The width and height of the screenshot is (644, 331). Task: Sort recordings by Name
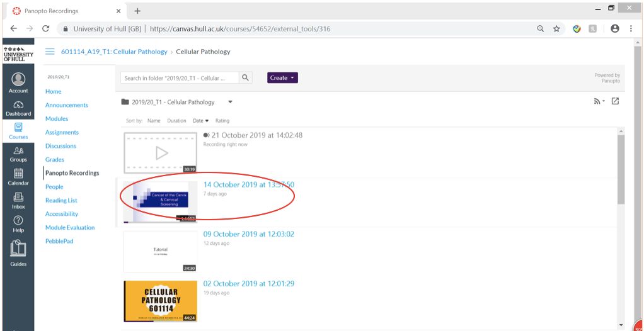pos(154,121)
